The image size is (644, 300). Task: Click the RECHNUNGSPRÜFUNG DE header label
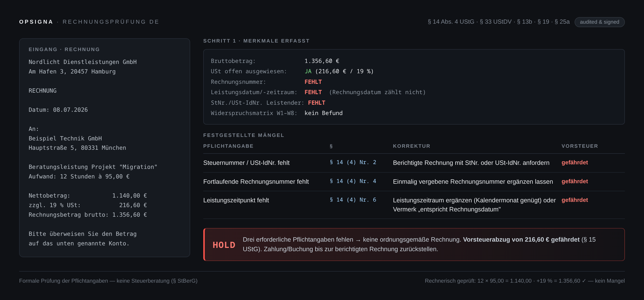pos(111,22)
